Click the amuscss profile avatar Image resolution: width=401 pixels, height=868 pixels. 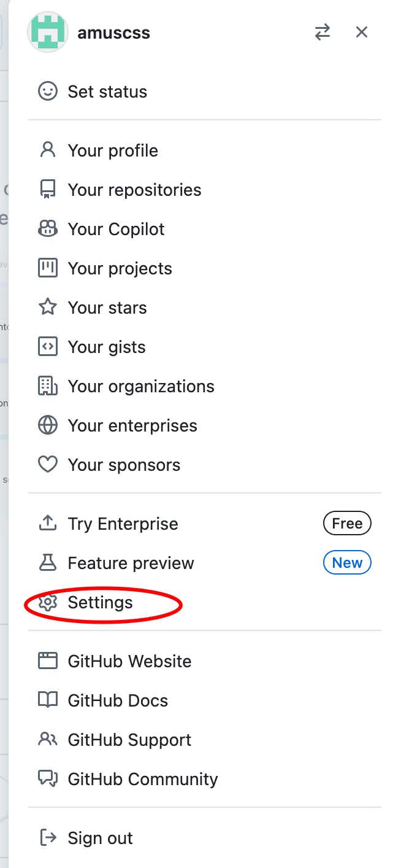47,32
